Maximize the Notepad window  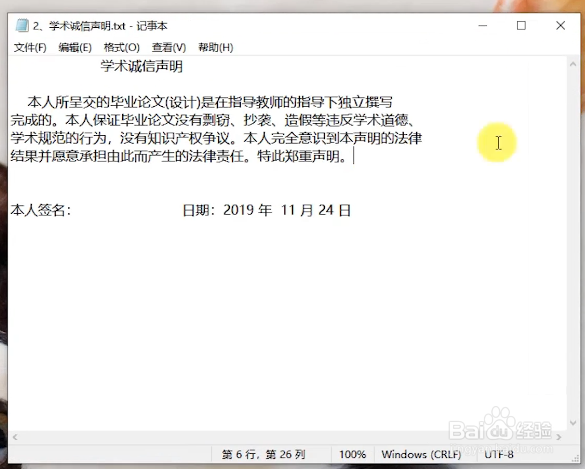coord(521,25)
